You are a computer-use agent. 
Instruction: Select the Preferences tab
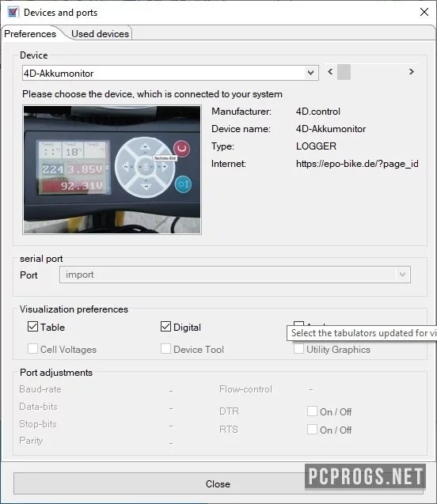coord(30,34)
